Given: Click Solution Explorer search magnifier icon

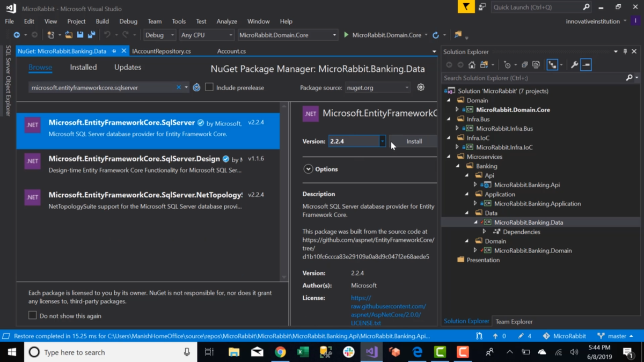Looking at the screenshot, I should point(630,78).
